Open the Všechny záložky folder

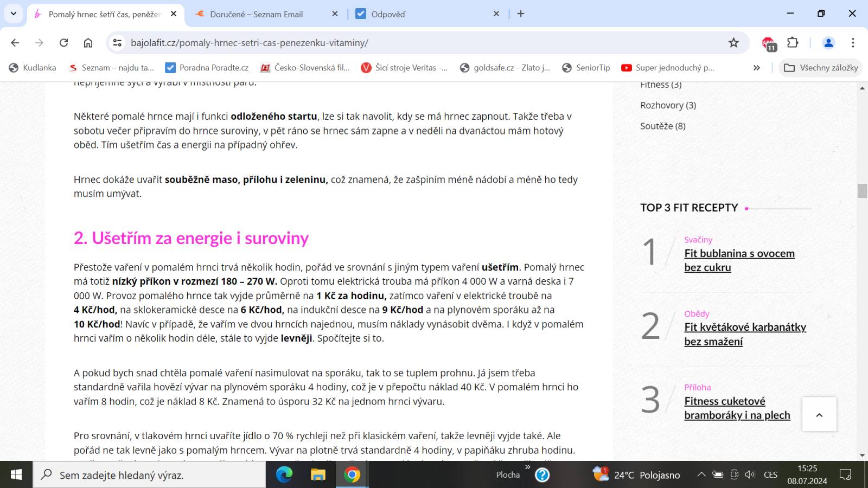click(821, 68)
